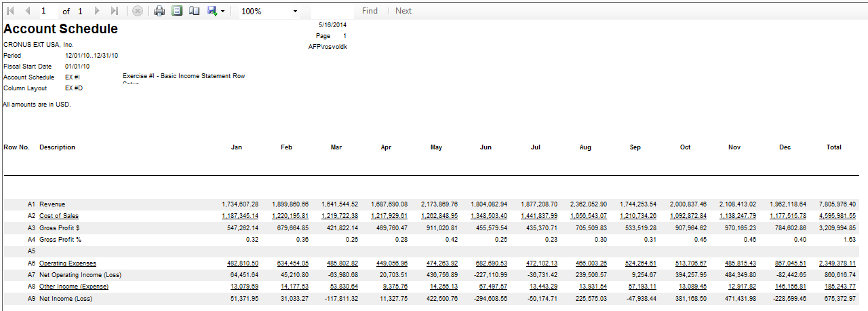Click the Cost of Sales row link
The image size is (868, 311).
tap(58, 216)
